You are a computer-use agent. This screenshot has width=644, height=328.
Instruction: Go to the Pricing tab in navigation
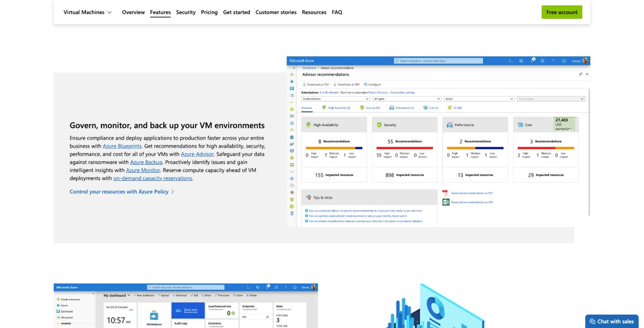(209, 12)
